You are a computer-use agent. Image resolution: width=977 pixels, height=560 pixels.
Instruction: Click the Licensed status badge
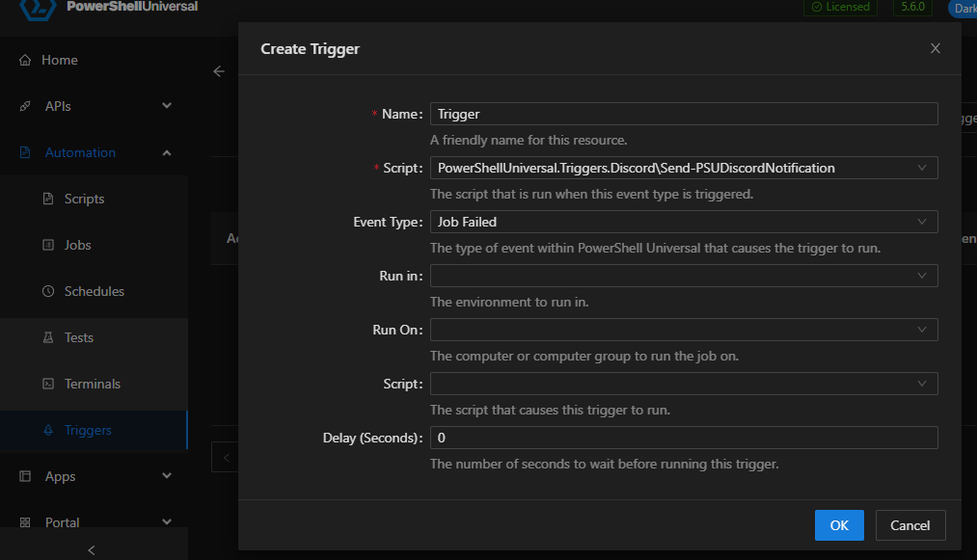point(841,7)
